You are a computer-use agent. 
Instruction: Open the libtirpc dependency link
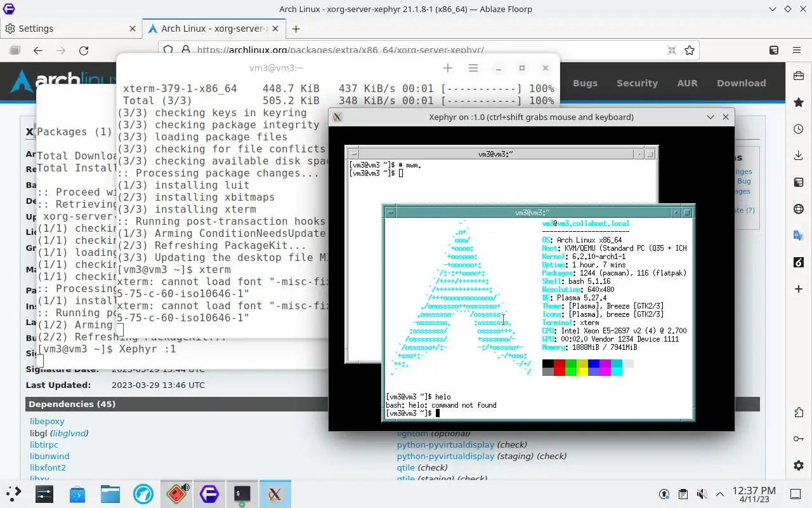pos(44,444)
